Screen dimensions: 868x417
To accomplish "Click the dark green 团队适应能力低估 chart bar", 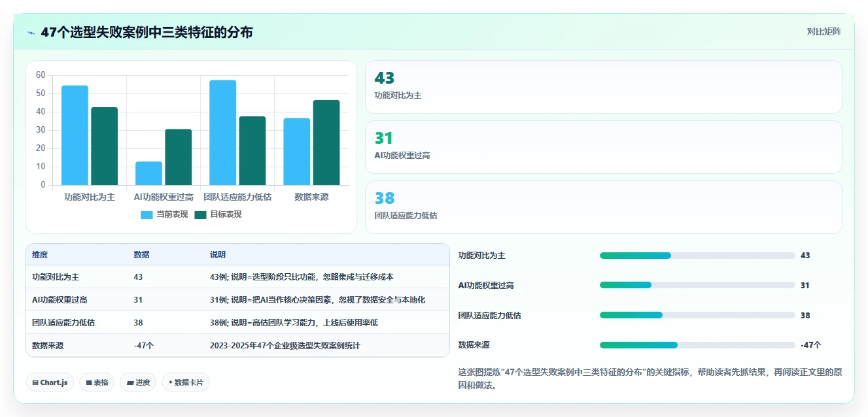I will point(252,151).
